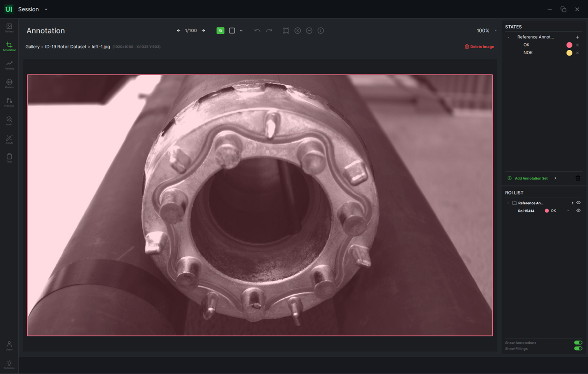Activate the green selection pointer tool
The width and height of the screenshot is (588, 374).
tap(220, 31)
